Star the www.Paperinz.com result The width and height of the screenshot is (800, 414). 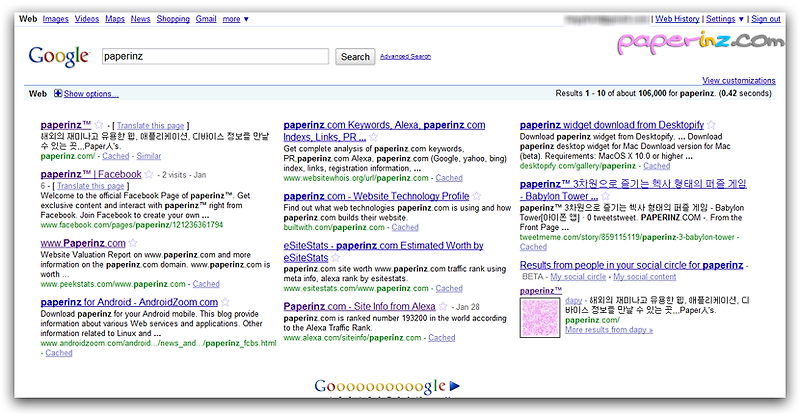(133, 243)
